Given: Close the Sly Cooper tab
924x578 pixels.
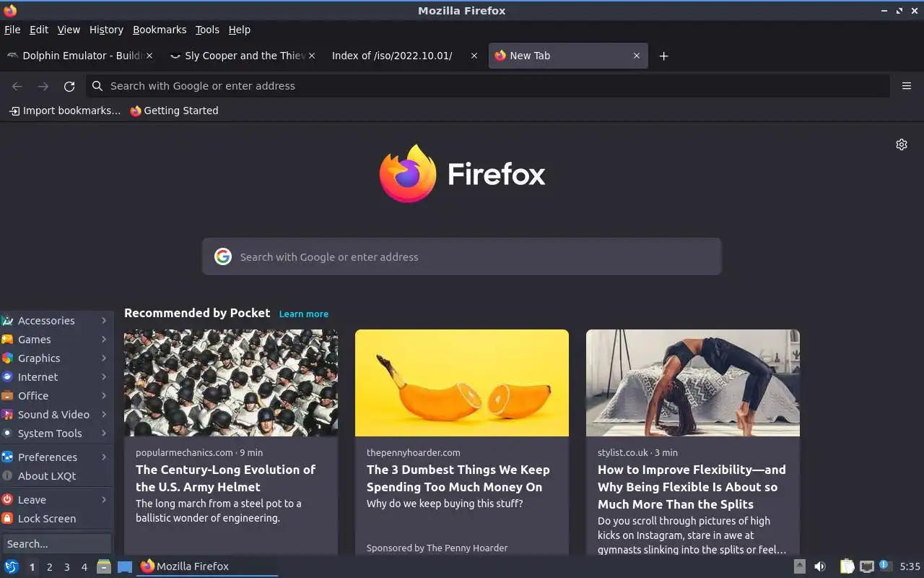Looking at the screenshot, I should point(312,56).
